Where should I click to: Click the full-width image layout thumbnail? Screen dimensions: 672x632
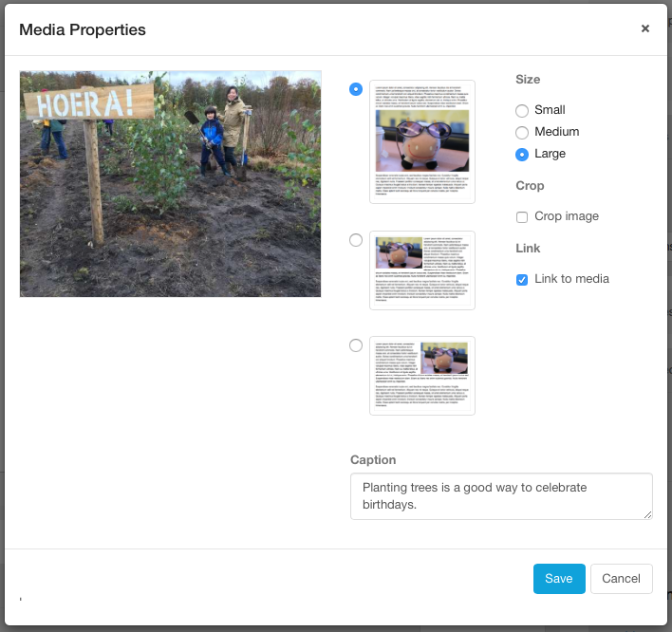[422, 141]
